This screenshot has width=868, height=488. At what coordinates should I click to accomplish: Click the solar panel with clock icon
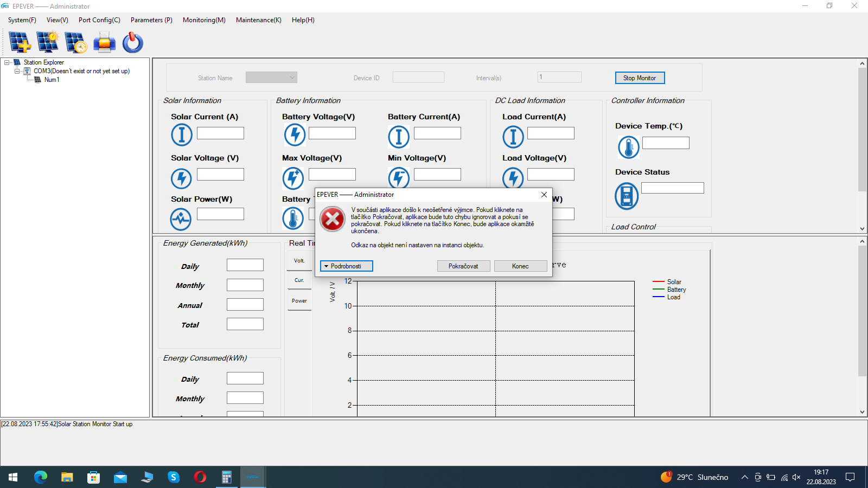(x=76, y=42)
